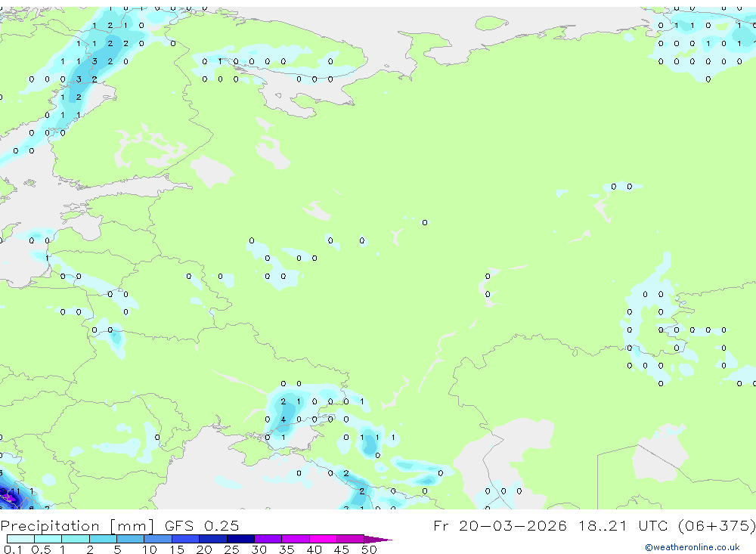Click the '50' legend scale label
The width and height of the screenshot is (756, 554).
(x=369, y=549)
